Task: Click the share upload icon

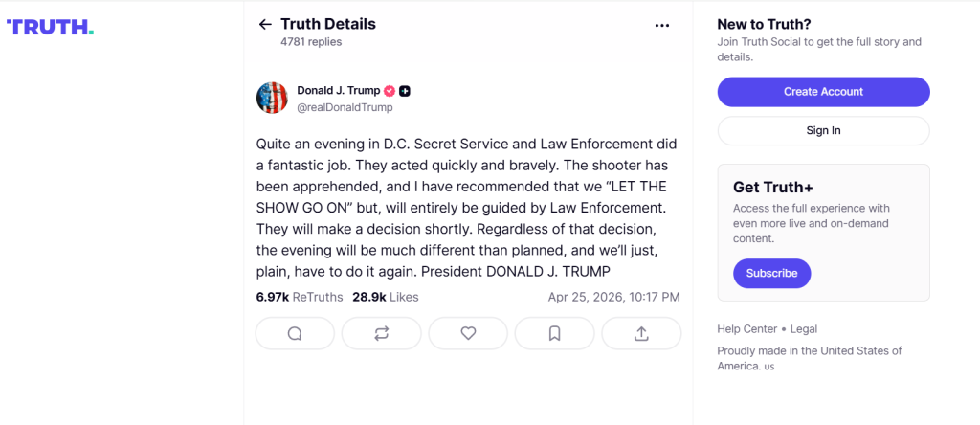Action: [x=641, y=333]
